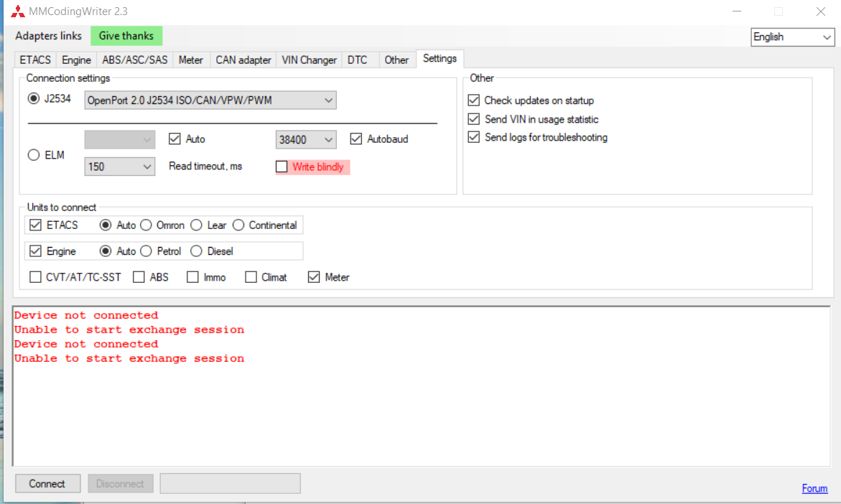
Task: Select the Petrol engine option
Action: [146, 251]
